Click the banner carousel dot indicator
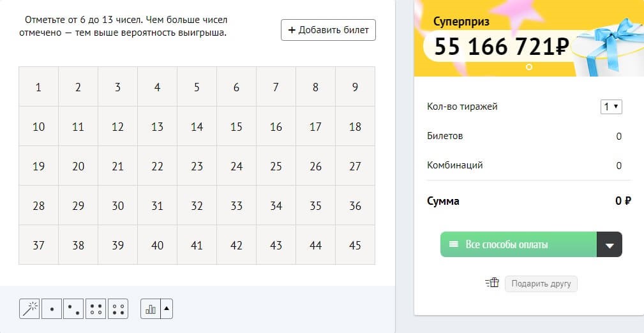Screen dimensions: 644x333 point(528,67)
